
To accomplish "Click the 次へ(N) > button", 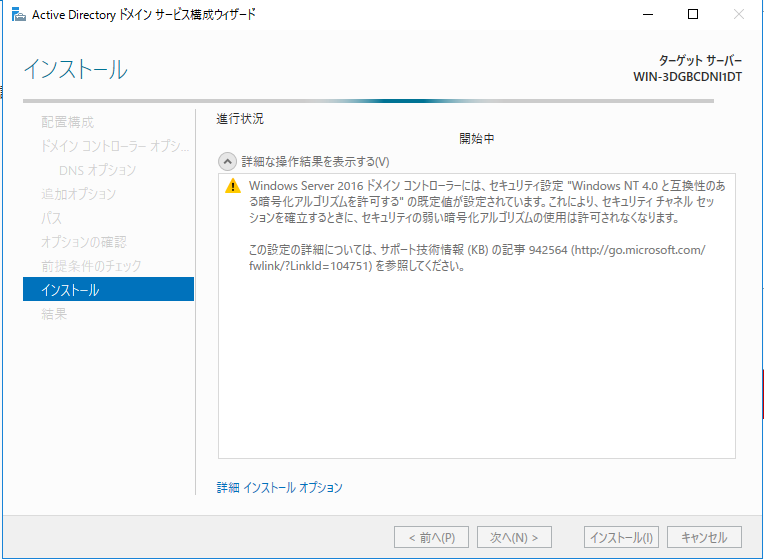I will (x=514, y=537).
